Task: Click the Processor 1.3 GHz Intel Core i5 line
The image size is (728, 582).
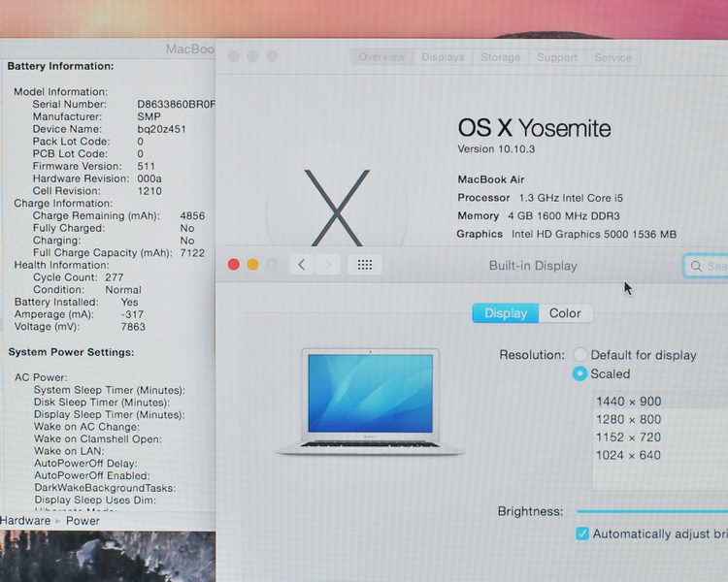Action: click(540, 198)
